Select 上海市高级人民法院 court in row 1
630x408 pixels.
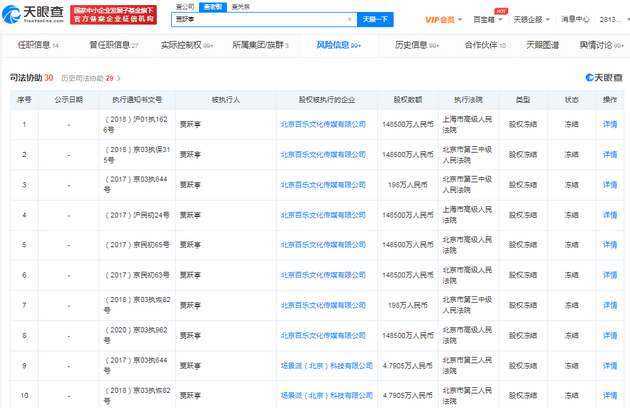point(467,125)
